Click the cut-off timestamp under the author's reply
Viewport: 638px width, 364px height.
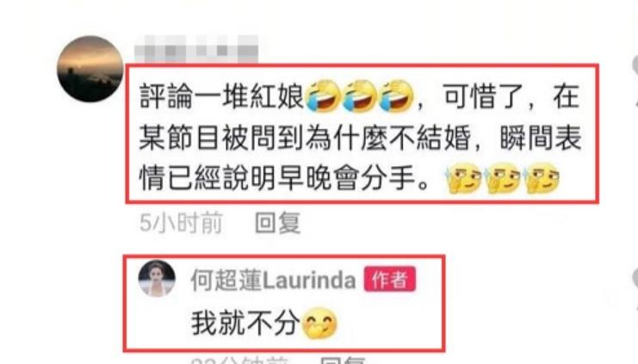240,361
